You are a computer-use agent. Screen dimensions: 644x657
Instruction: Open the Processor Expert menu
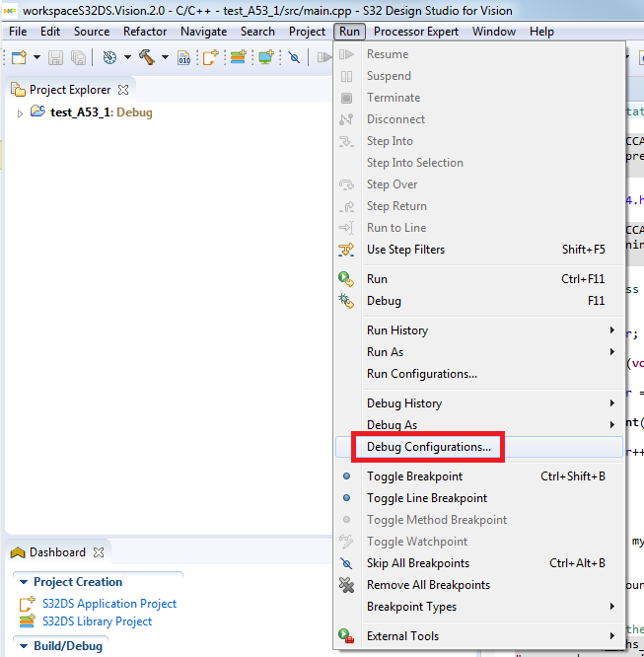tap(415, 32)
